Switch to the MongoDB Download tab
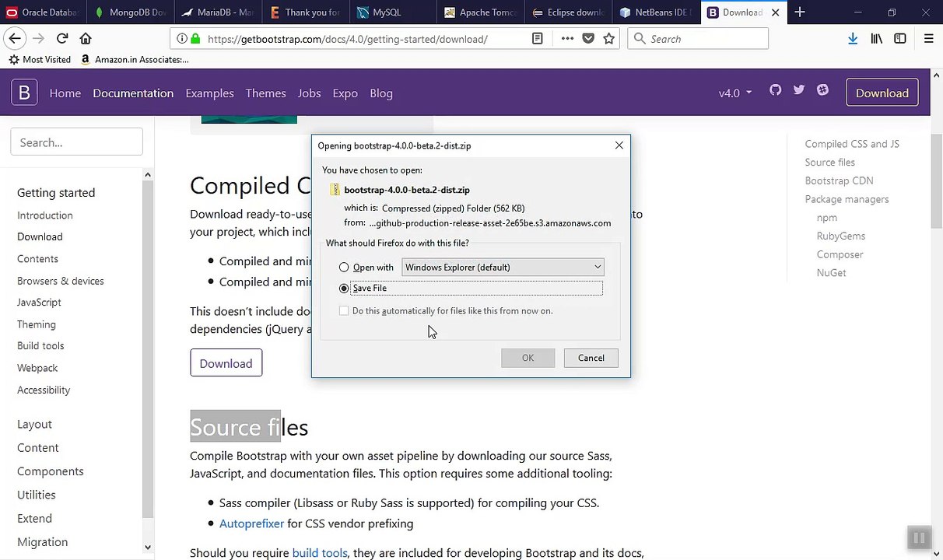 coord(130,12)
